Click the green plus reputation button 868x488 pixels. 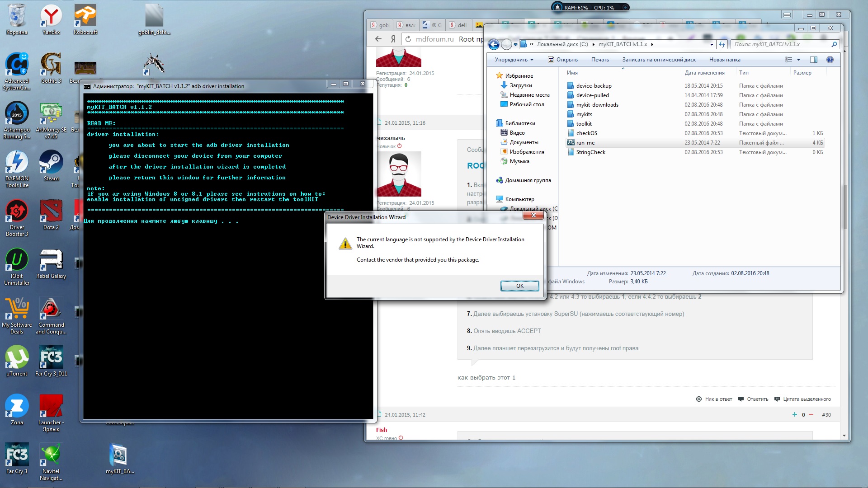pos(794,414)
